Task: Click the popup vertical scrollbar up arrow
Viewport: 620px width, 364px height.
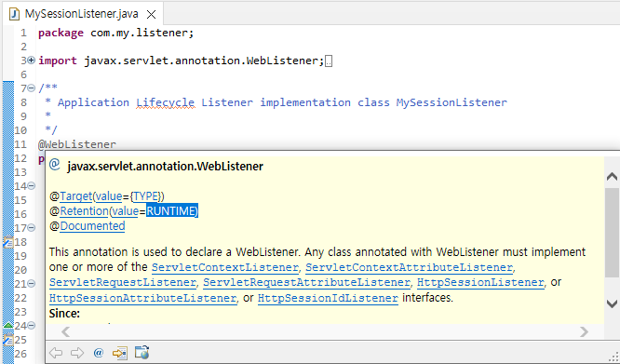Action: pos(612,176)
